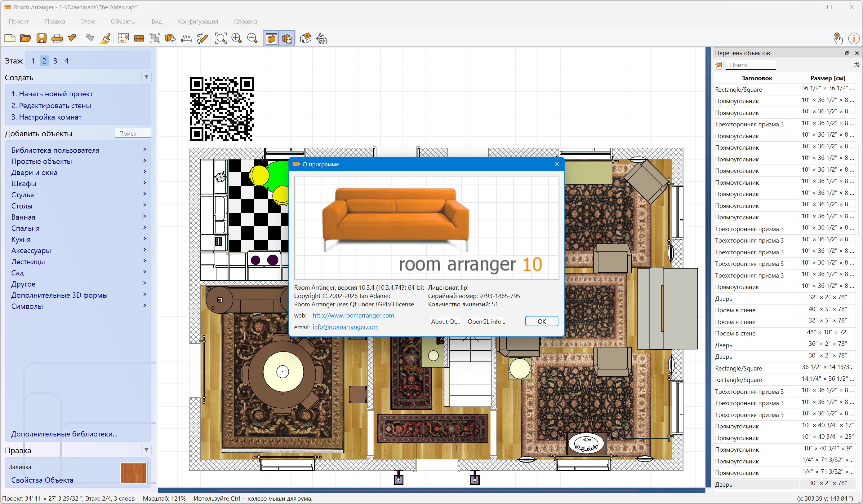Image resolution: width=863 pixels, height=504 pixels.
Task: Collapse the Создать section arrow
Action: click(x=146, y=77)
